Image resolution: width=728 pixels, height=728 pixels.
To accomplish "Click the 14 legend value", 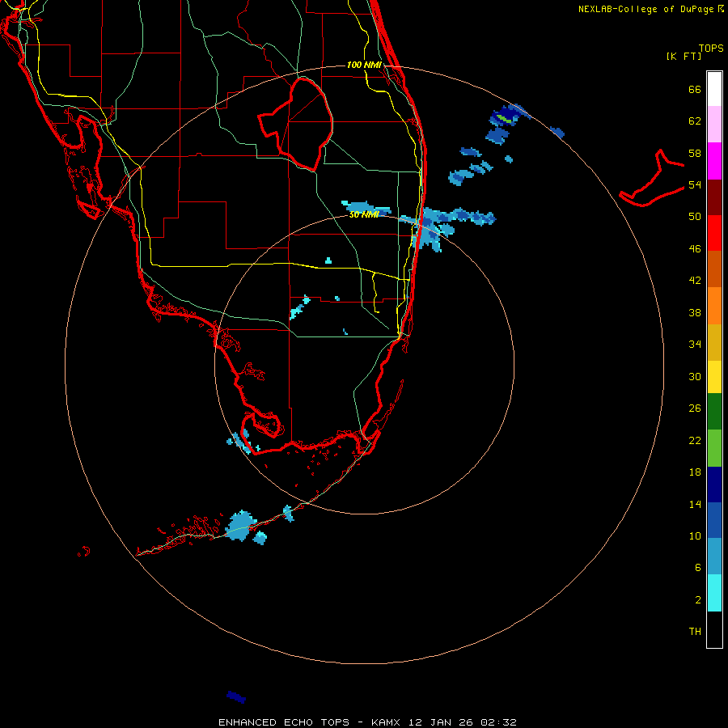I will pyautogui.click(x=695, y=504).
